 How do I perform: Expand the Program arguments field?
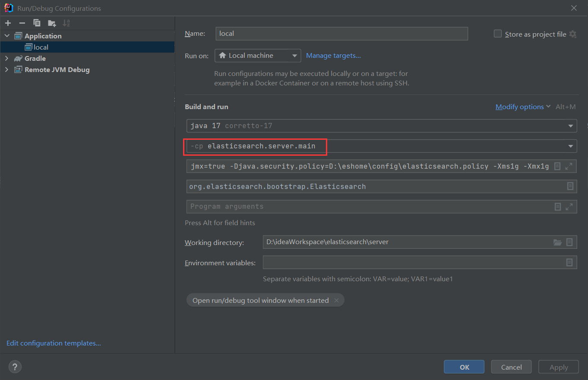[569, 207]
